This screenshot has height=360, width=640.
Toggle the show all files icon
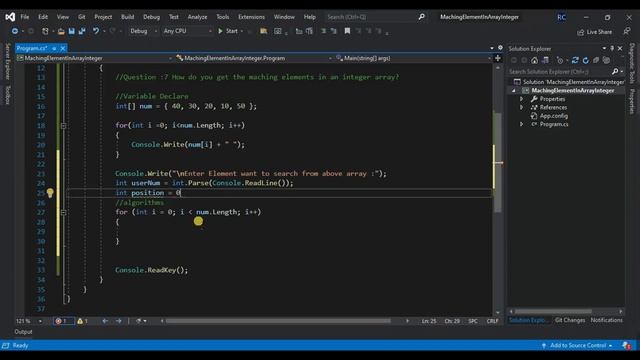pyautogui.click(x=607, y=60)
